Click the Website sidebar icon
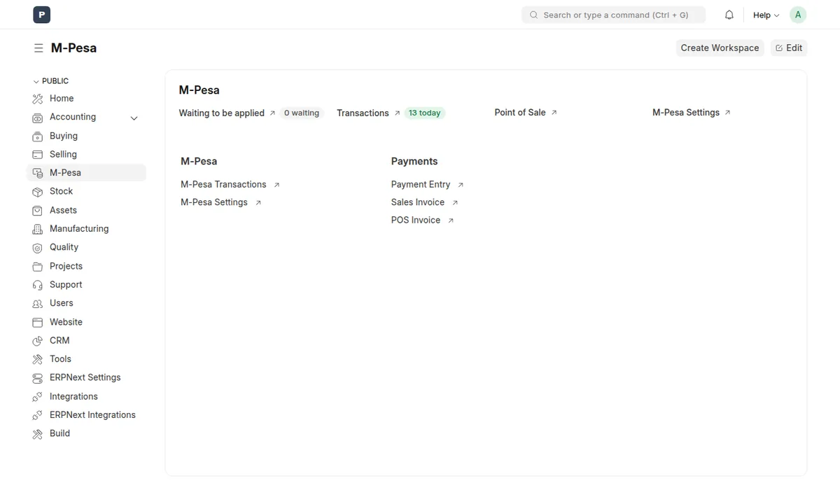The image size is (840, 504). [x=38, y=322]
